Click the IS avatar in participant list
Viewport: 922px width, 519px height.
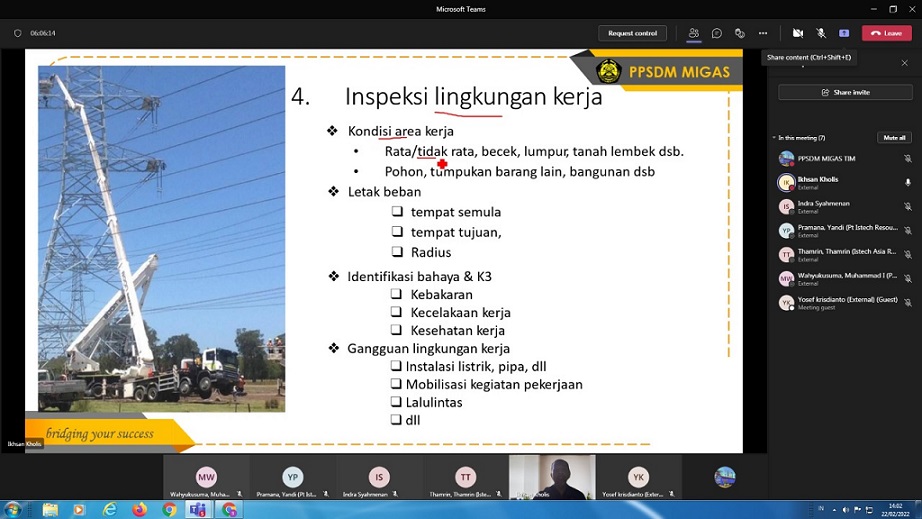pyautogui.click(x=786, y=207)
